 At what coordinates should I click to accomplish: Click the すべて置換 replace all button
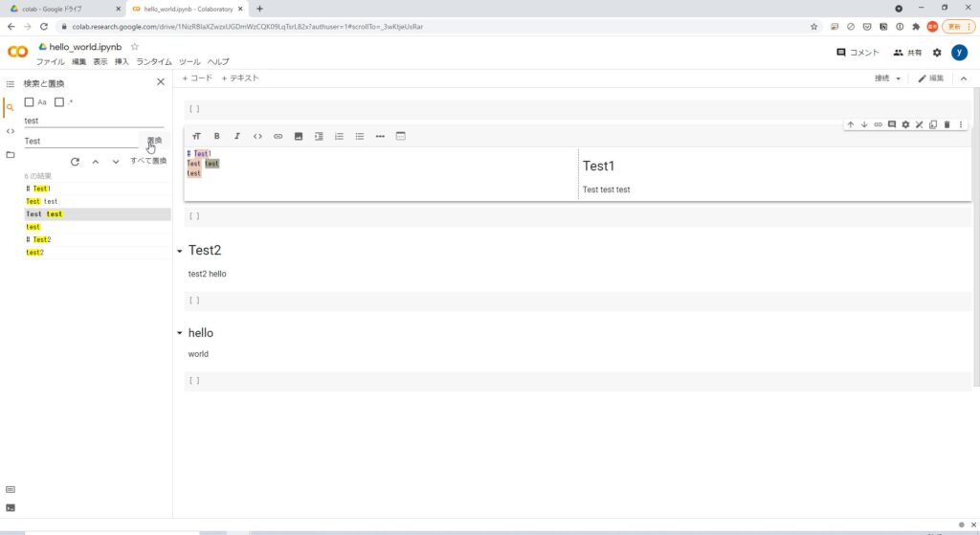coord(148,161)
